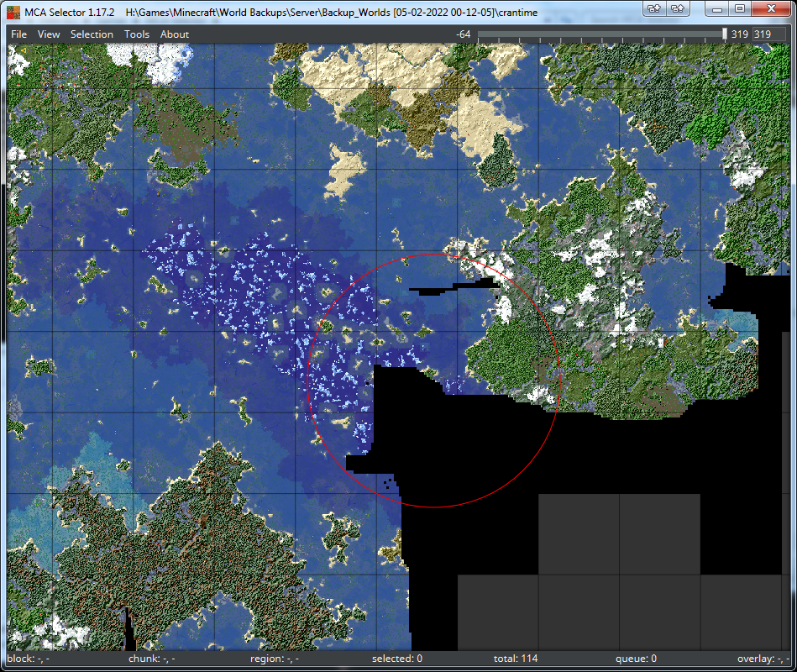Image resolution: width=797 pixels, height=672 pixels.
Task: Click the 'total: 114' status bar label
Action: 516,659
